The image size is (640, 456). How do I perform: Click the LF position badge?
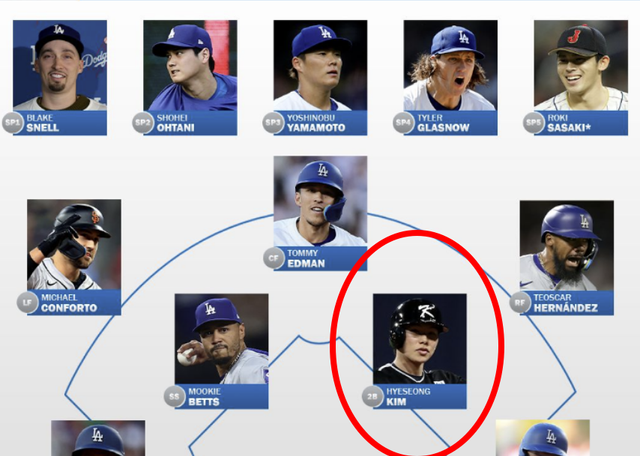(x=27, y=303)
